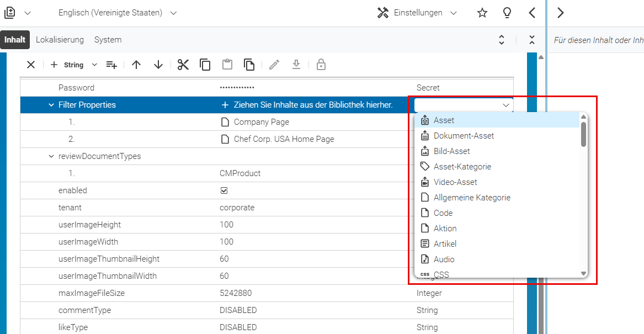Pick Code from the dropdown list
This screenshot has width=644, height=334.
pos(497,213)
